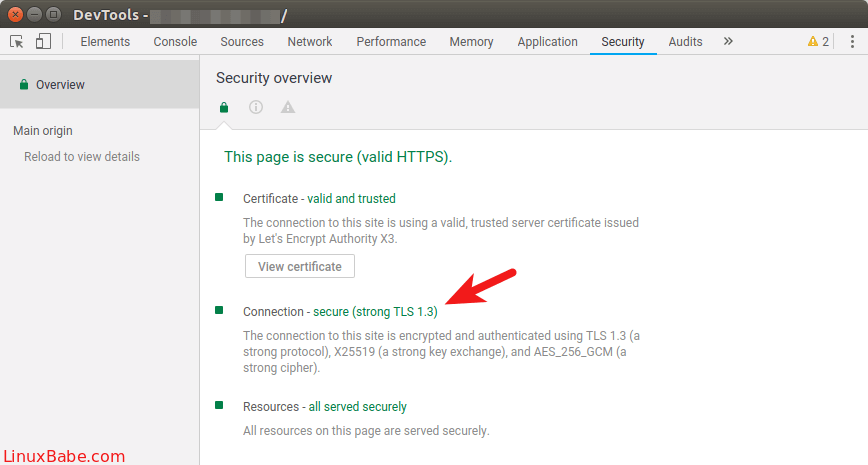
Task: Click the View certificate button
Action: click(x=299, y=267)
